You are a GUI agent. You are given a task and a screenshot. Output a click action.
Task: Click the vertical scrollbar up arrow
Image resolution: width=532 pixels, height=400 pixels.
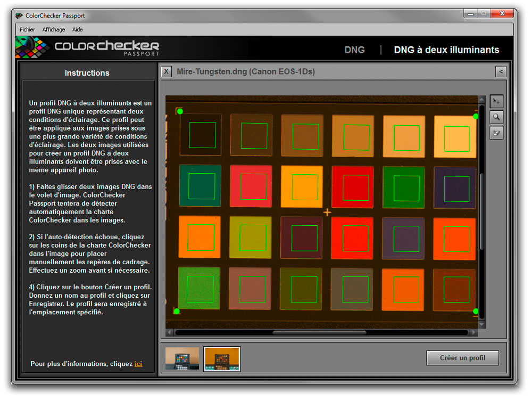coord(481,100)
